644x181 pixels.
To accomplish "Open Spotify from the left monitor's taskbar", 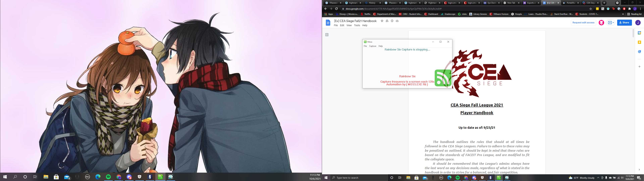I will pos(108,177).
